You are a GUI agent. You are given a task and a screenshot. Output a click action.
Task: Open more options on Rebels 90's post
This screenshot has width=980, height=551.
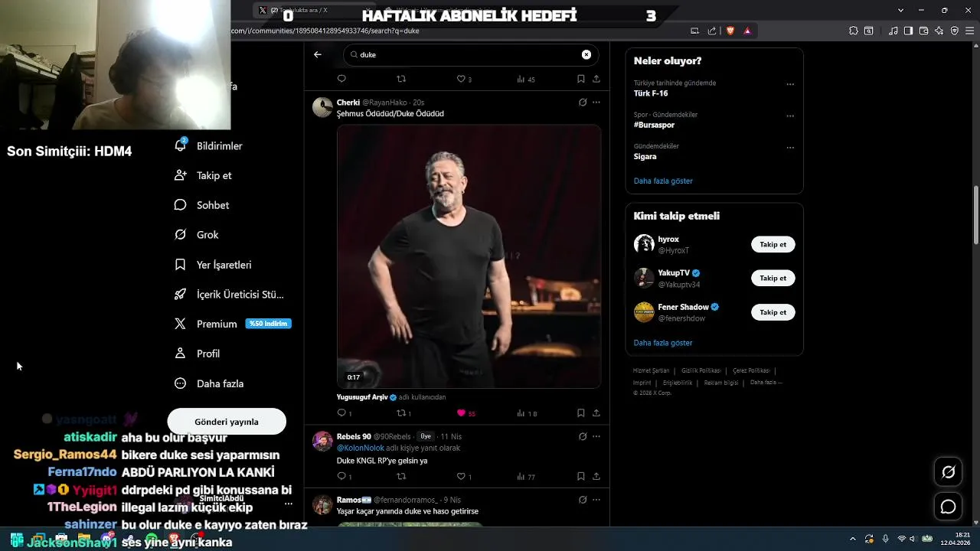596,436
